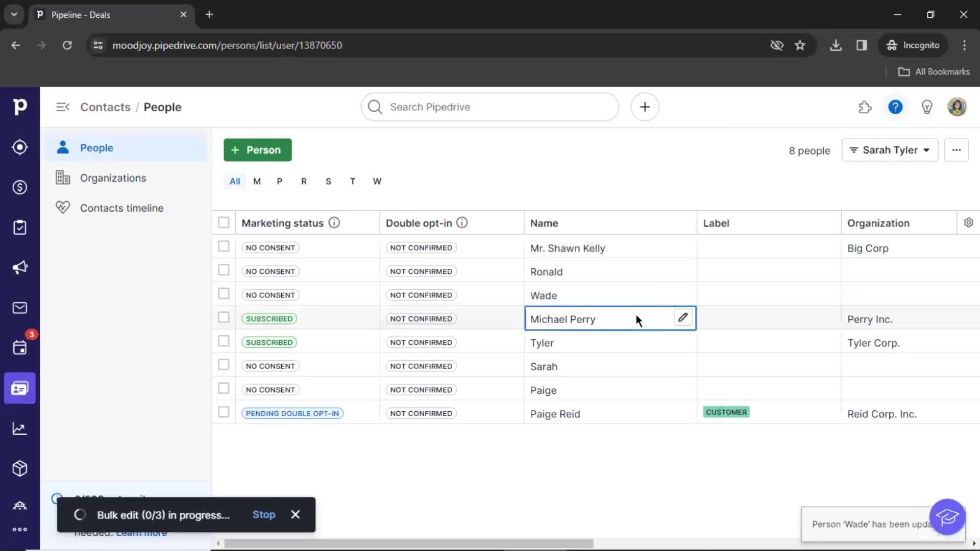Open the sales assistant lightbulb icon
Viewport: 980px width, 551px height.
tap(927, 107)
